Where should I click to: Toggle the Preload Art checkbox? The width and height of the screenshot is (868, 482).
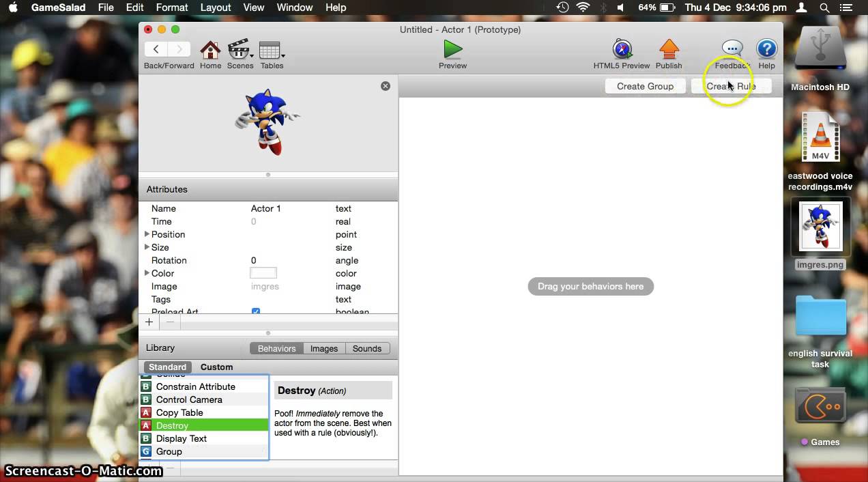(256, 312)
